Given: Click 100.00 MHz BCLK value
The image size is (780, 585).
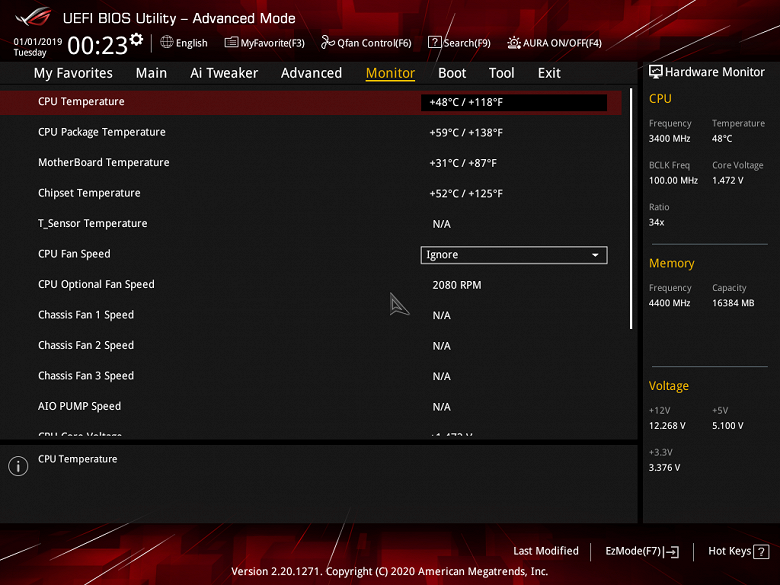Looking at the screenshot, I should [x=673, y=181].
